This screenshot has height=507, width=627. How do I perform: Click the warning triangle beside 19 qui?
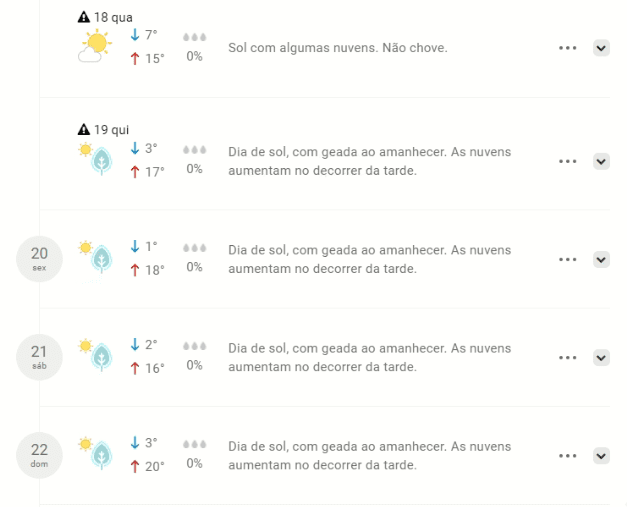(x=84, y=129)
